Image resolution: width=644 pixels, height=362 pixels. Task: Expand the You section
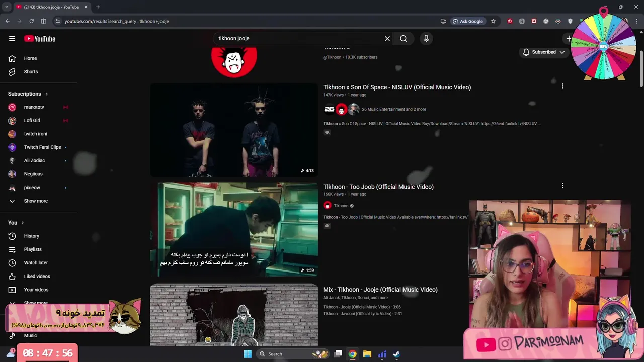pos(16,223)
